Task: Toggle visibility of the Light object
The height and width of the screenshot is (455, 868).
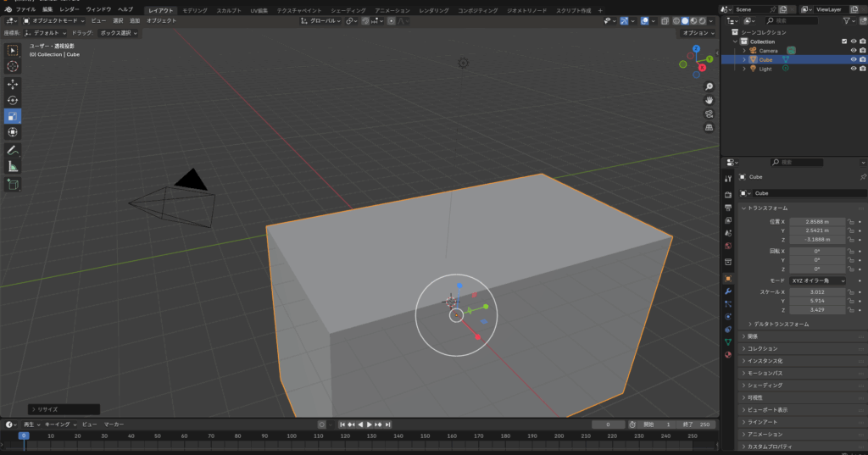Action: [854, 69]
